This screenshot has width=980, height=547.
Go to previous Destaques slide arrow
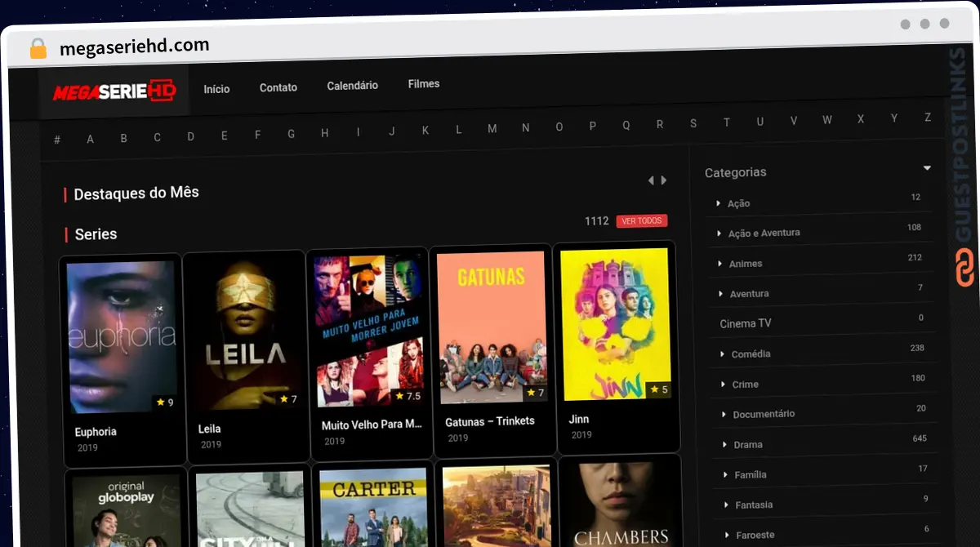coord(651,180)
